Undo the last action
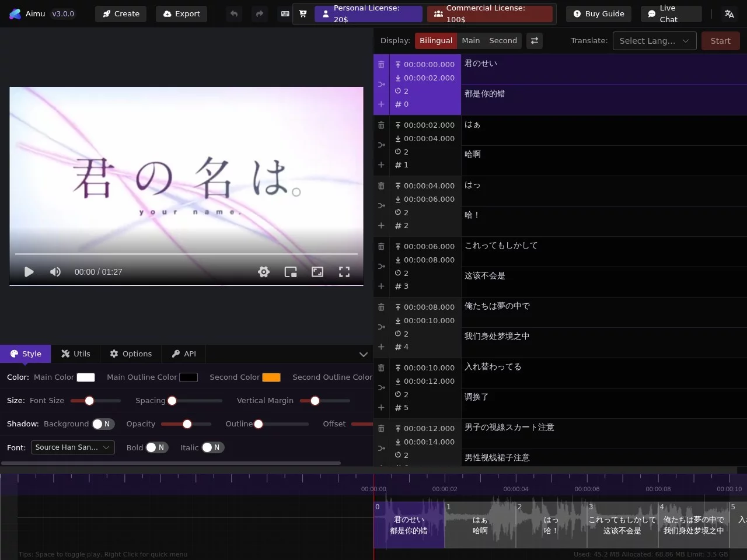Viewport: 747px width, 560px height. click(233, 13)
